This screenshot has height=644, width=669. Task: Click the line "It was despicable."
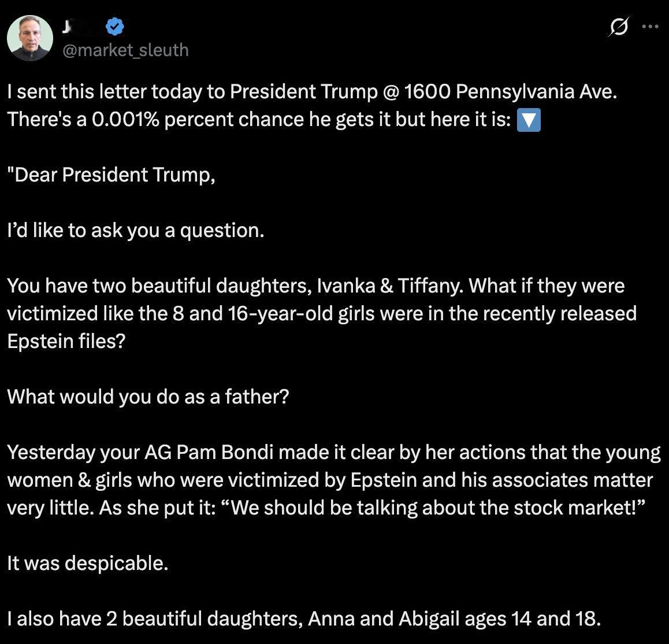coord(87,563)
